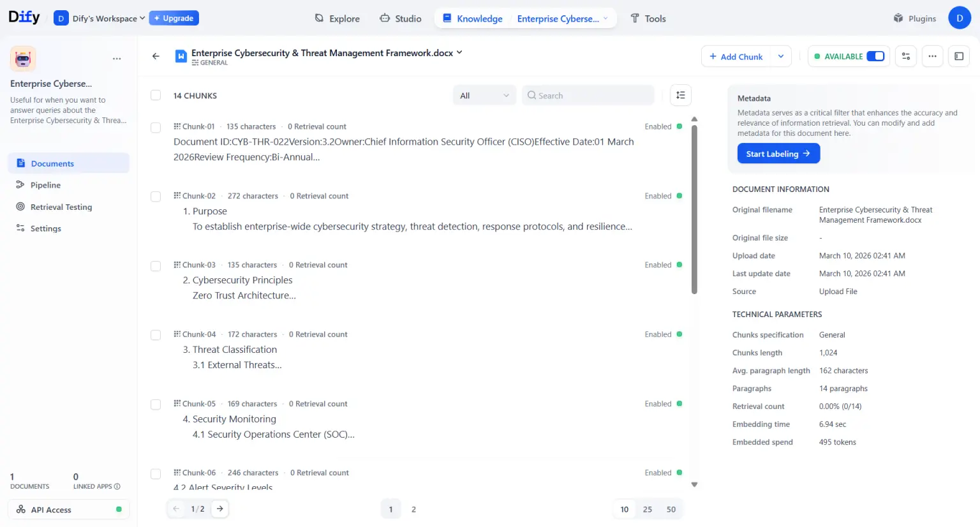Expand the document name dropdown chevron
Image resolution: width=980 pixels, height=527 pixels.
click(x=459, y=52)
